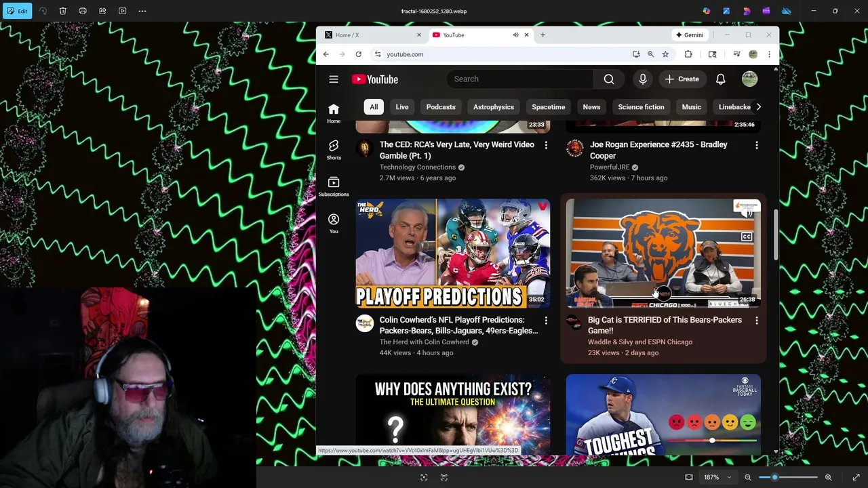The height and width of the screenshot is (488, 868).
Task: Click the YouTube search magnifier button
Action: (x=609, y=79)
